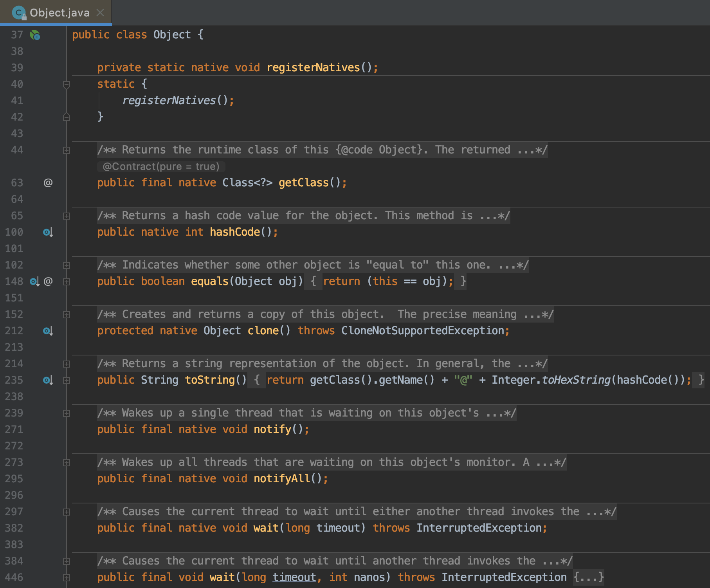The height and width of the screenshot is (588, 710).
Task: Click CloneNotSupportedException on line 212
Action: pos(423,331)
